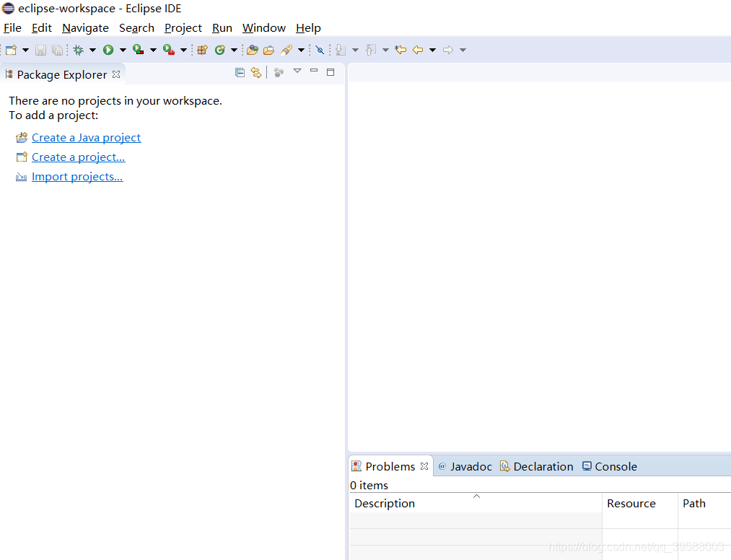This screenshot has width=731, height=560.
Task: Click the '0 items' status text
Action: 369,486
